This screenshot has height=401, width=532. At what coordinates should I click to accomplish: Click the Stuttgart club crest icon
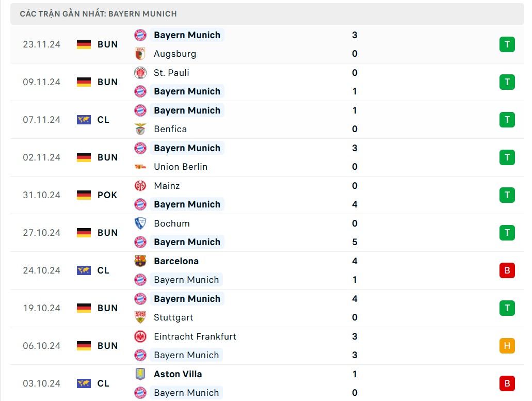point(140,317)
